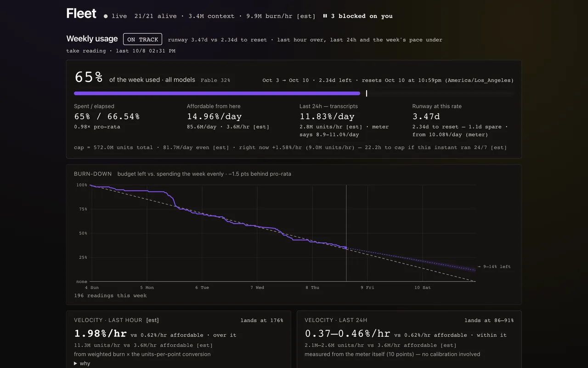Click the "take reading" text
This screenshot has width=588, height=368.
[x=86, y=51]
